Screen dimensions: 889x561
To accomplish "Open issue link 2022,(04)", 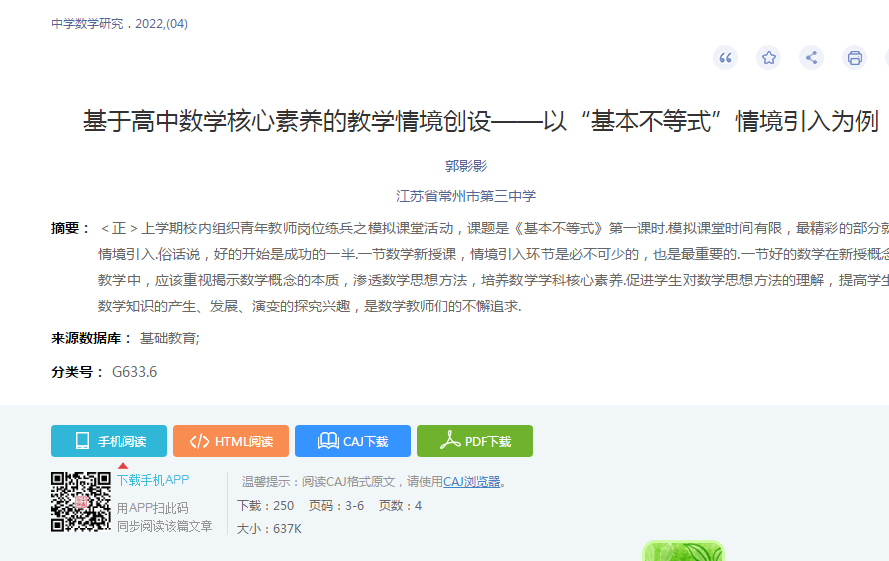I will (161, 24).
